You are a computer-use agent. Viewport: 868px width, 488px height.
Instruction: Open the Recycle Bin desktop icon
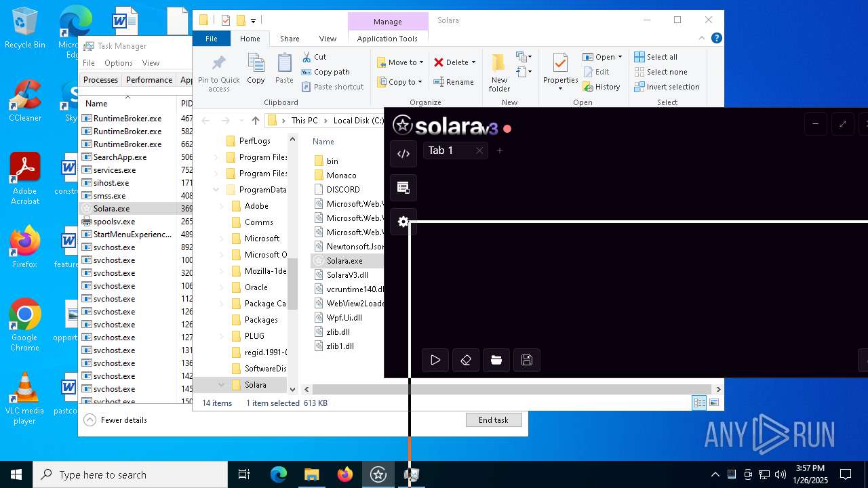click(x=25, y=28)
